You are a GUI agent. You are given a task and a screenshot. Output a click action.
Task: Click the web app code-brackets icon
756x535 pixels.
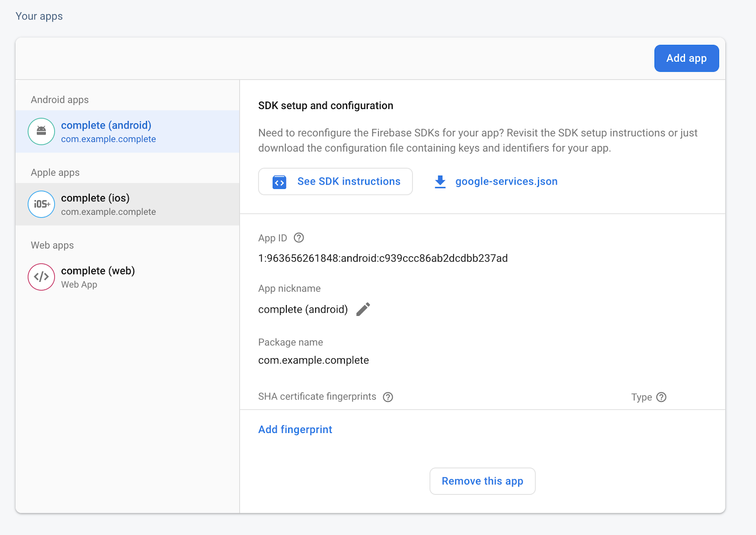[42, 277]
